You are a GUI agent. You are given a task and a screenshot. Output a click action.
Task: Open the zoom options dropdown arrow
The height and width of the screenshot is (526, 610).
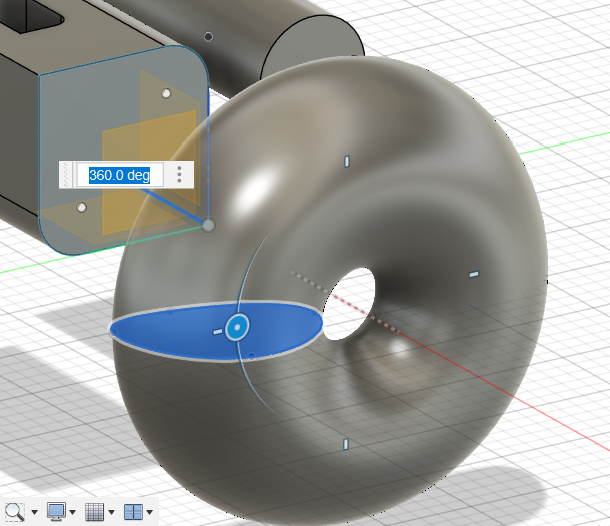pos(34,512)
